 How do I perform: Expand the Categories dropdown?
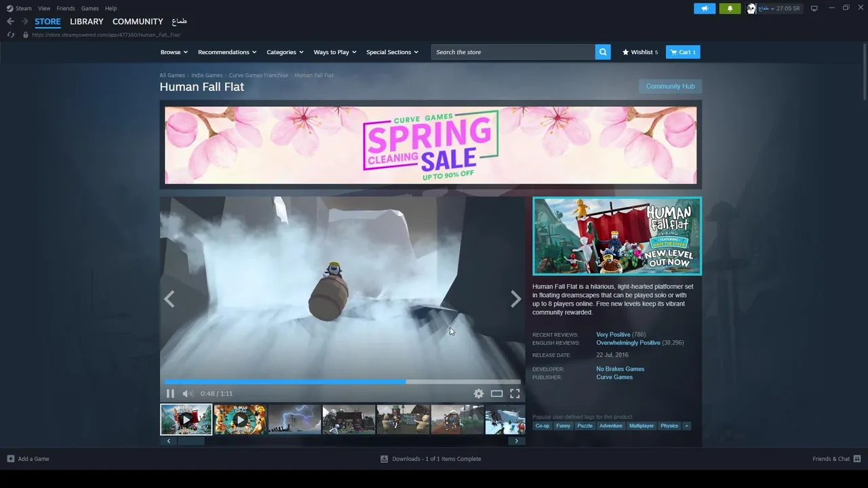click(x=285, y=52)
